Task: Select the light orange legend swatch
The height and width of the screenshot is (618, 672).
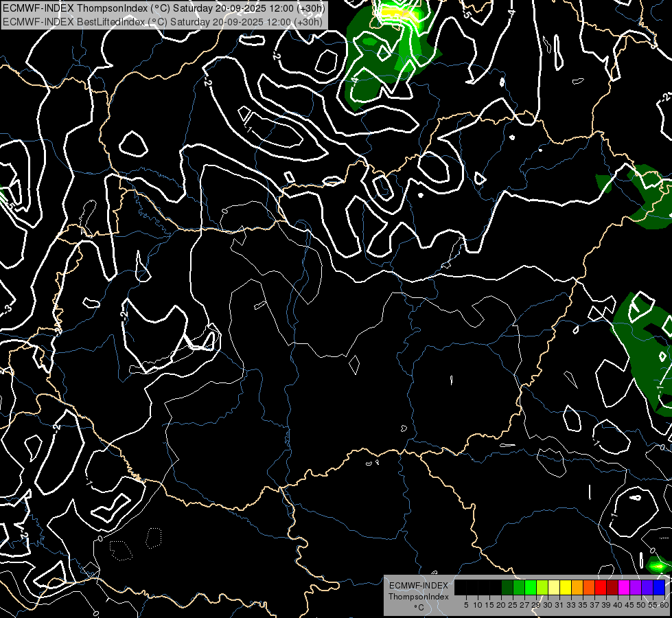Action: pyautogui.click(x=577, y=587)
